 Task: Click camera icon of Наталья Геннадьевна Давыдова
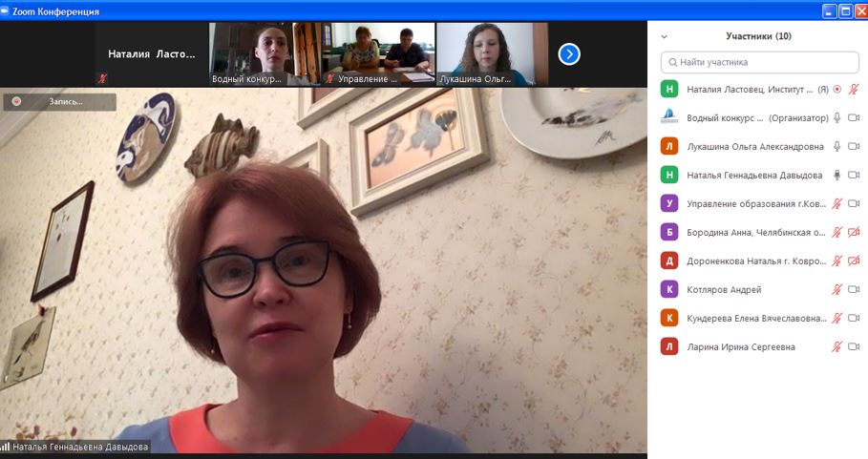click(854, 175)
